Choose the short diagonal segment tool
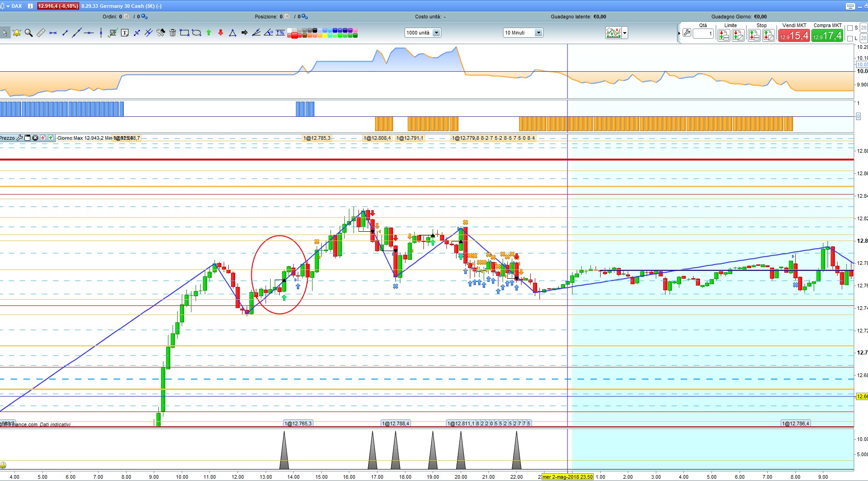 click(x=65, y=33)
